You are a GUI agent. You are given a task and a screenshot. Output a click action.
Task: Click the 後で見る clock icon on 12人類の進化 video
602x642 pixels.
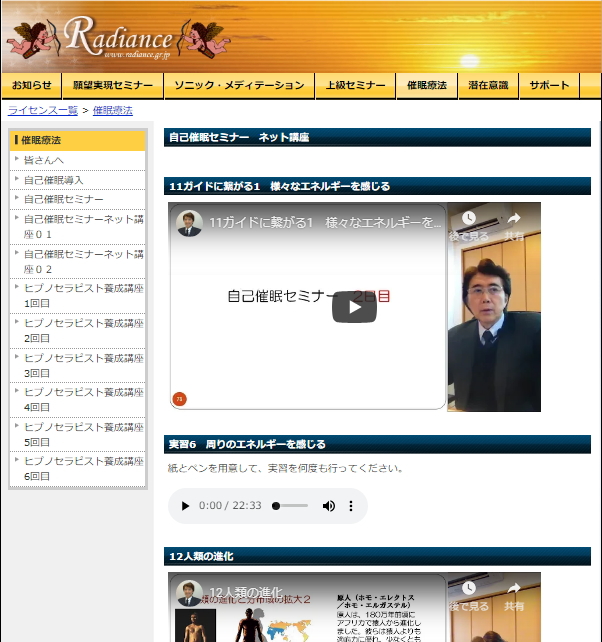[469, 588]
